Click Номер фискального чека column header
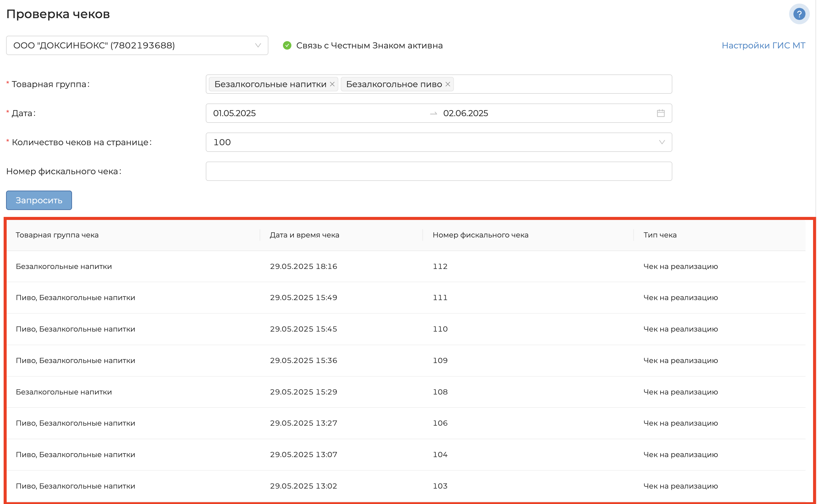The image size is (817, 504). pyautogui.click(x=480, y=235)
